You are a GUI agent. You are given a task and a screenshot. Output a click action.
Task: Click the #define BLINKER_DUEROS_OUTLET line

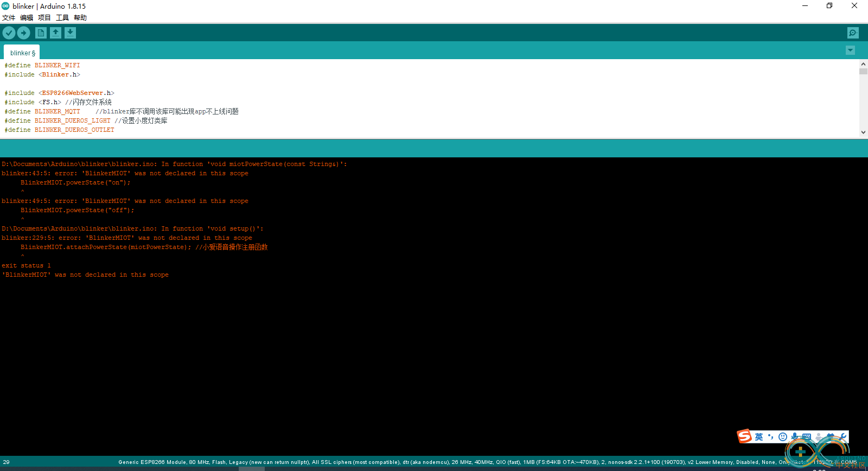[60, 130]
